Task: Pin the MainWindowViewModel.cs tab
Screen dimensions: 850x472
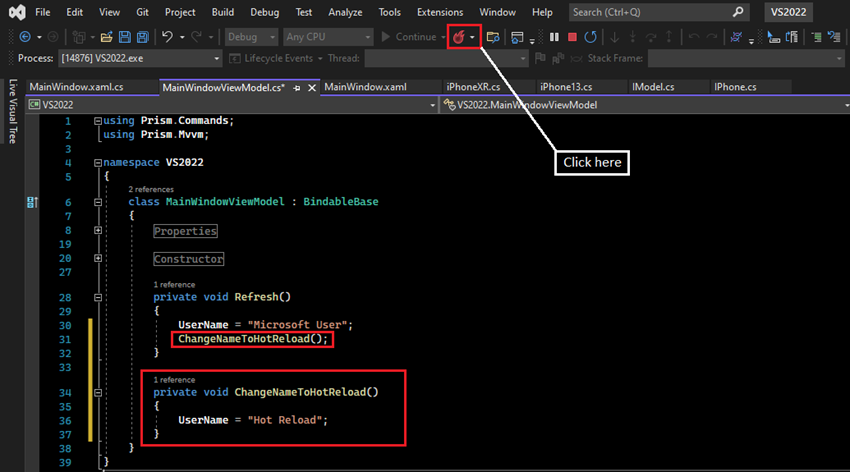Action: [x=297, y=88]
